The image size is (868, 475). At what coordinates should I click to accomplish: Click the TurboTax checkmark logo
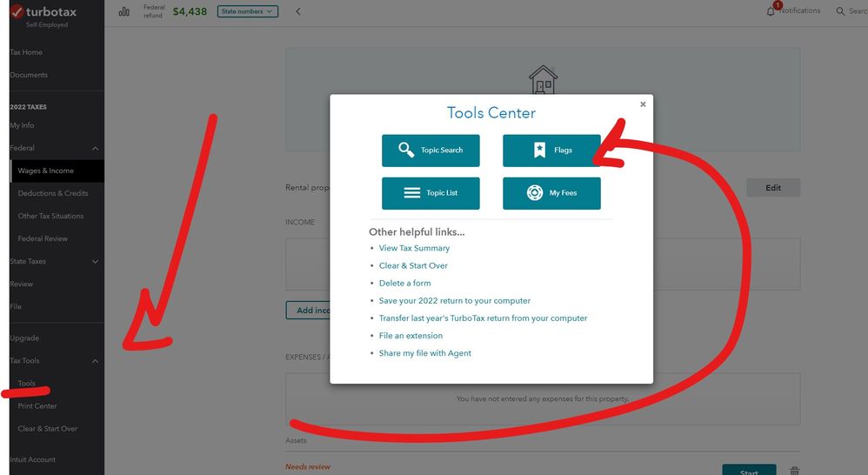(17, 11)
